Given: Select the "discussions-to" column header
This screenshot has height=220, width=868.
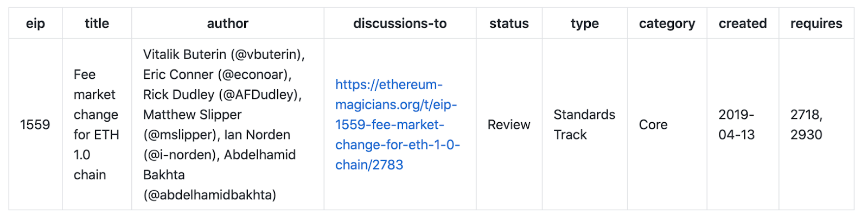Looking at the screenshot, I should (400, 23).
